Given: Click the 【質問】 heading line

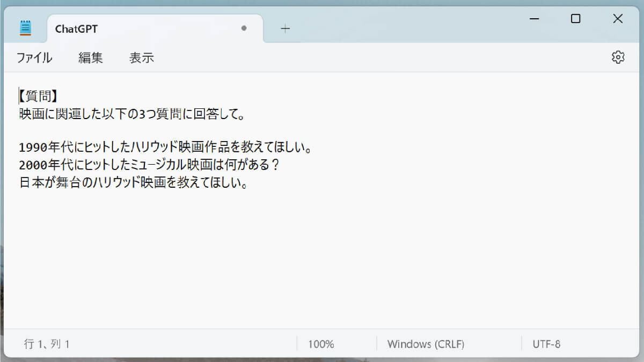Looking at the screenshot, I should point(39,96).
